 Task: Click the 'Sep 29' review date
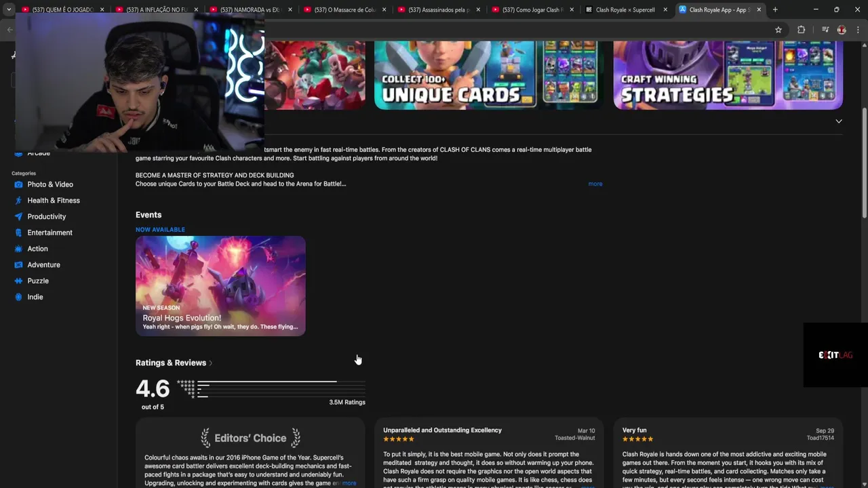tap(825, 431)
